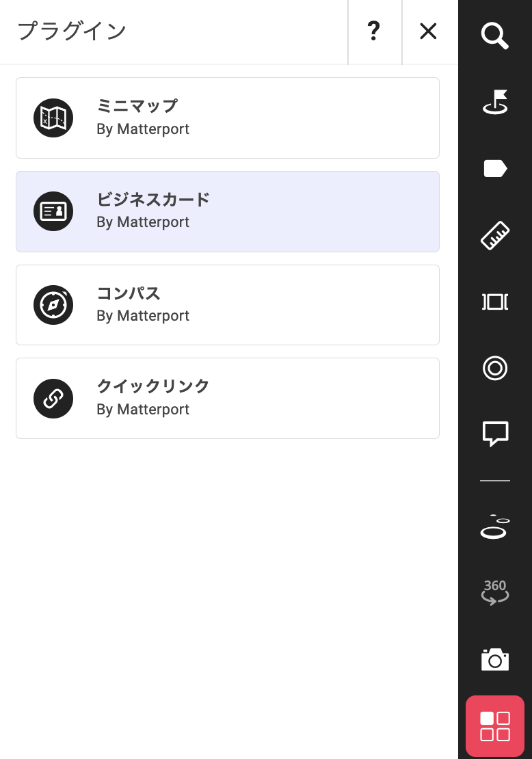Select the ビジネスカード plugin card
Viewport: 532px width, 759px height.
pyautogui.click(x=228, y=211)
